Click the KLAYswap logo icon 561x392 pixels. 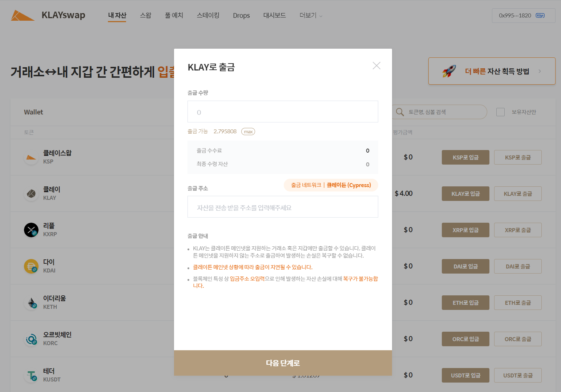click(23, 15)
